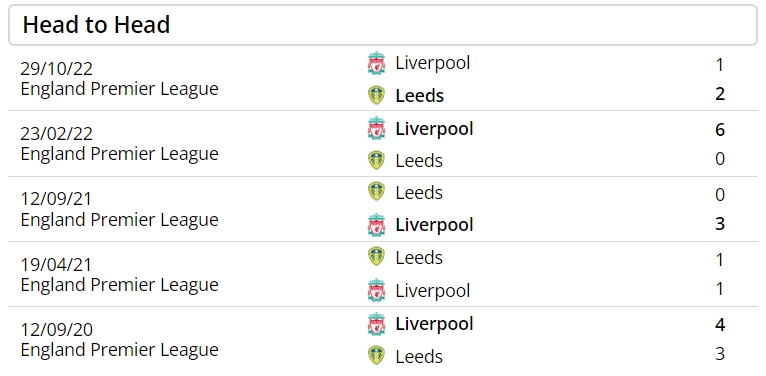Click the Liverpool crest in the 12/09/20 match
This screenshot has height=376, width=766.
(x=376, y=324)
